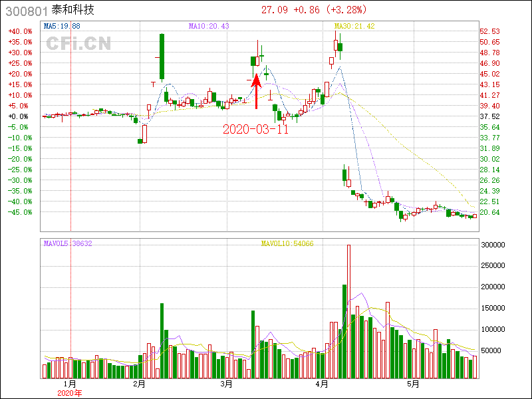Click the 250000 volume axis label
532x399 pixels.
[493, 265]
